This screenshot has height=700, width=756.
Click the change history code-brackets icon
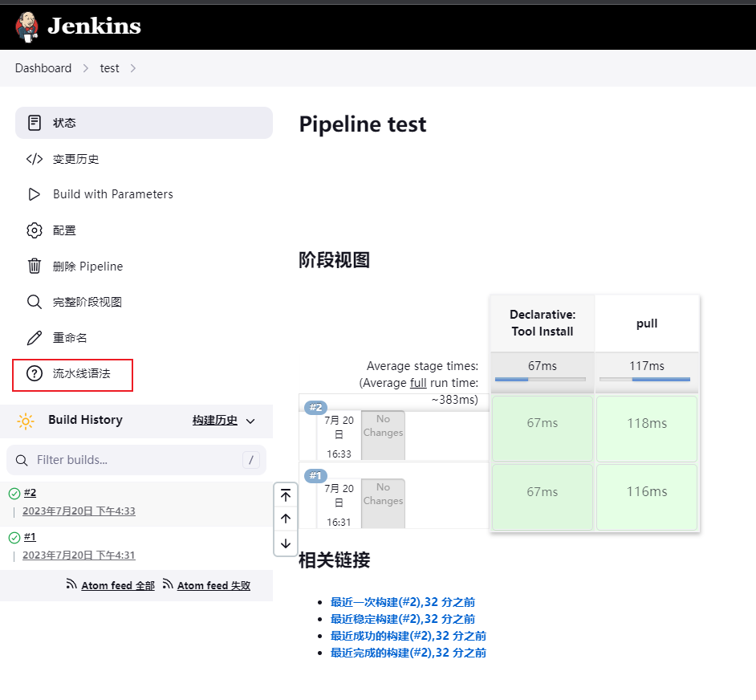click(35, 159)
